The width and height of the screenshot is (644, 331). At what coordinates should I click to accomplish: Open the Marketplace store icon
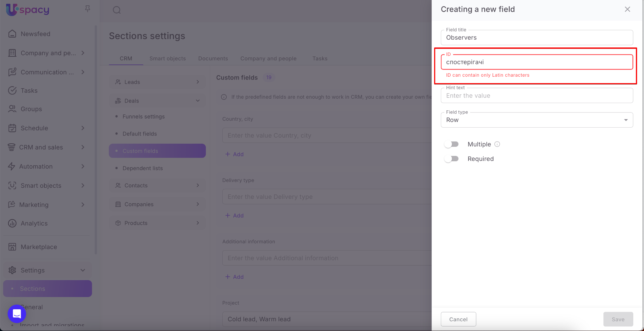tap(12, 247)
